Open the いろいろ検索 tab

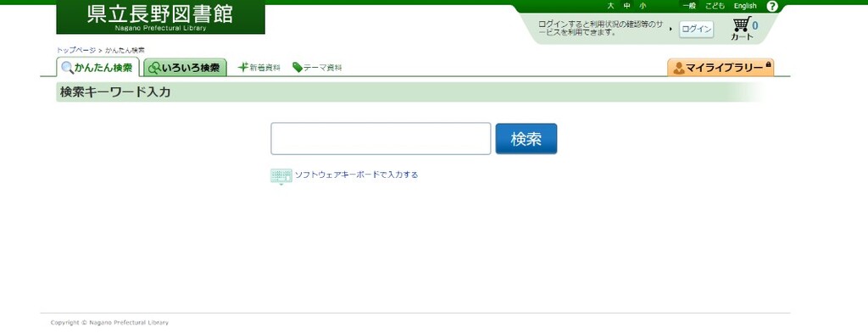click(185, 68)
